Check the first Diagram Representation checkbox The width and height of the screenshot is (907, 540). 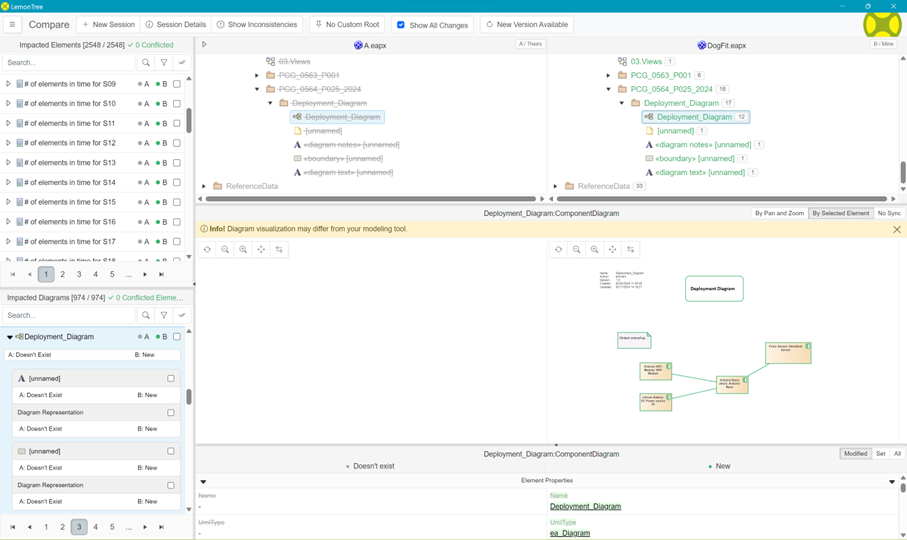[171, 412]
